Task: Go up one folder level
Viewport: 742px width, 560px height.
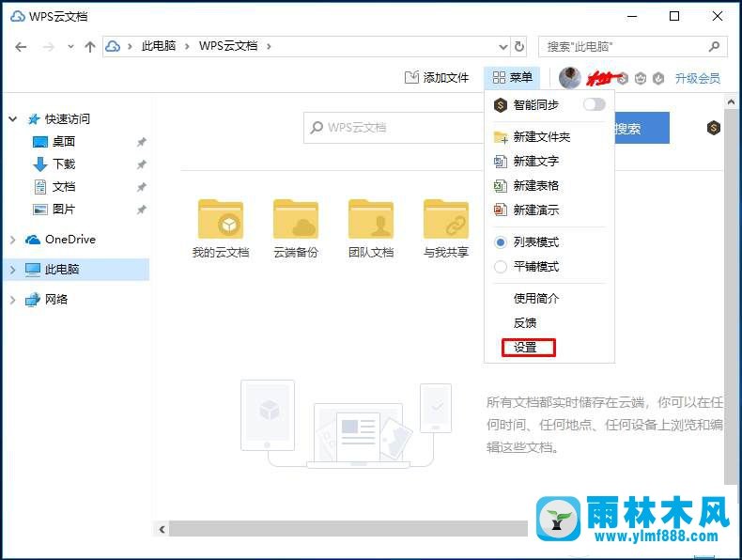Action: (90, 46)
